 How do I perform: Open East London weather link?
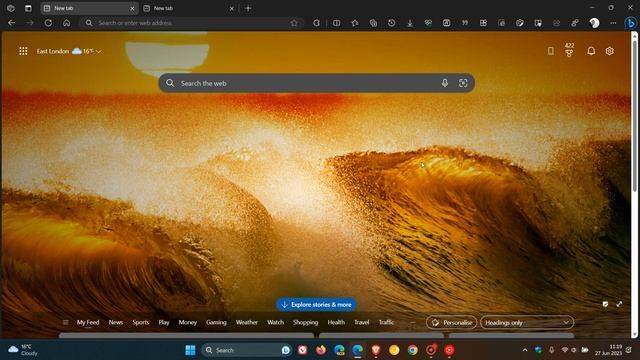click(53, 51)
